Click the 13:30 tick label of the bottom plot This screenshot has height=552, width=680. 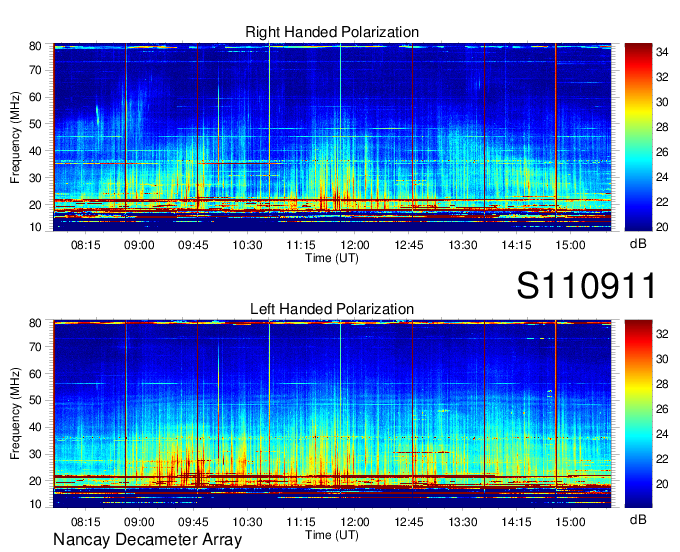coord(463,522)
